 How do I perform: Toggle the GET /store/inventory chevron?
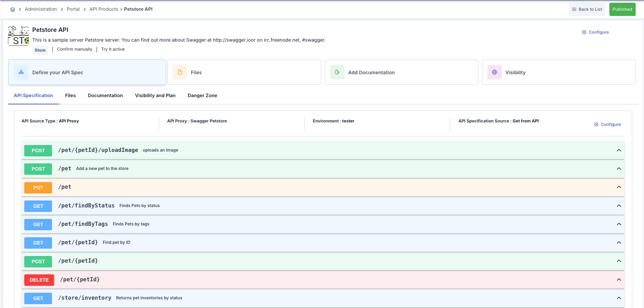point(619,298)
